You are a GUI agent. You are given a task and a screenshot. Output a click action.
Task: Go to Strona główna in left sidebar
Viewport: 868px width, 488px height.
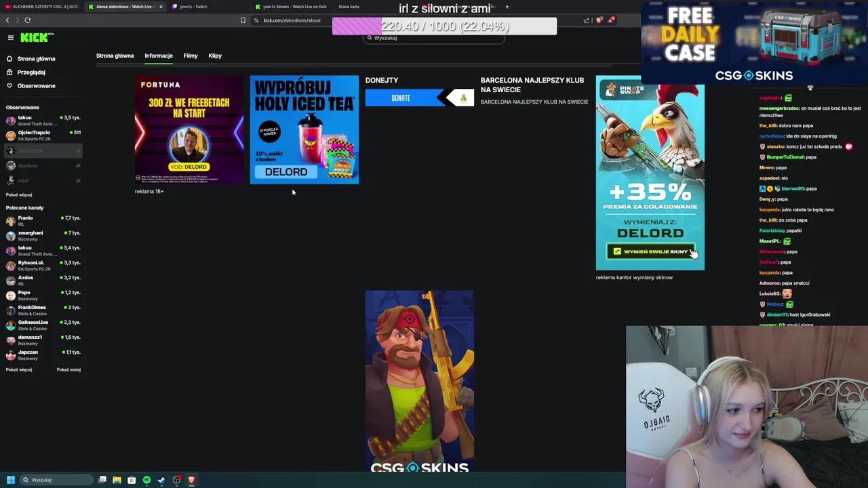pos(31,59)
